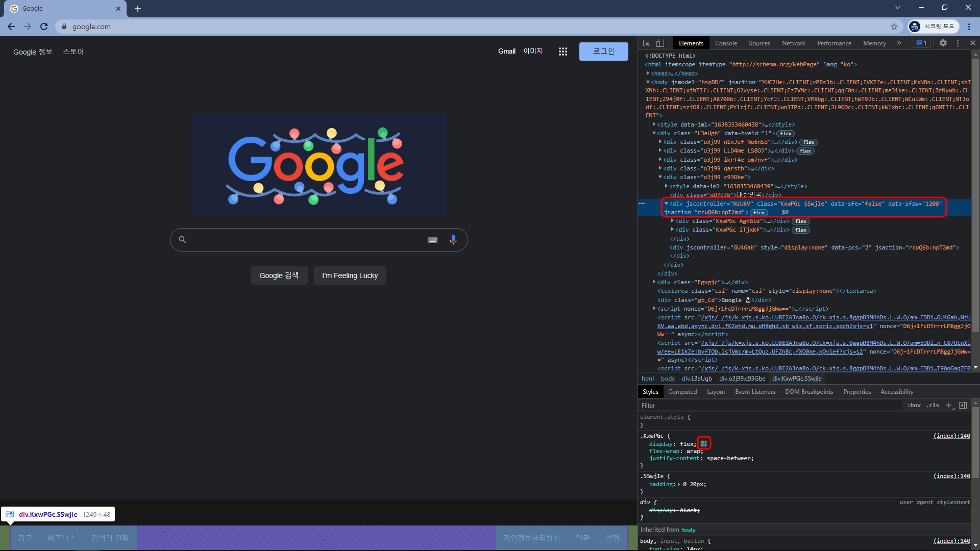The image size is (980, 551).
Task: Switch to the Performance tab
Action: pyautogui.click(x=834, y=43)
